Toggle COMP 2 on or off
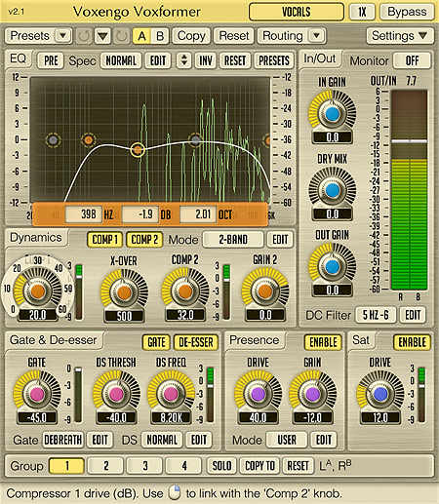The height and width of the screenshot is (504, 439). click(144, 240)
